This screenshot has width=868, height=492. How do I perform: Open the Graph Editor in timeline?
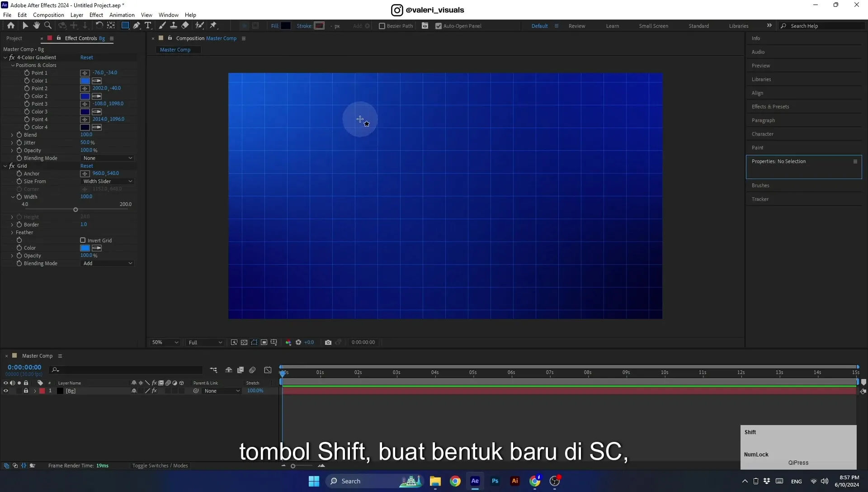[x=268, y=370]
